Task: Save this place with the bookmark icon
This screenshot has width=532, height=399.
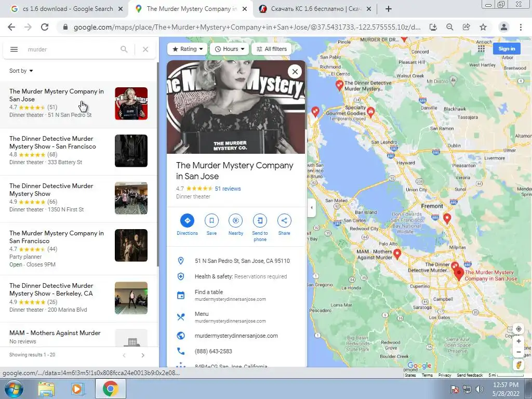Action: pos(211,224)
